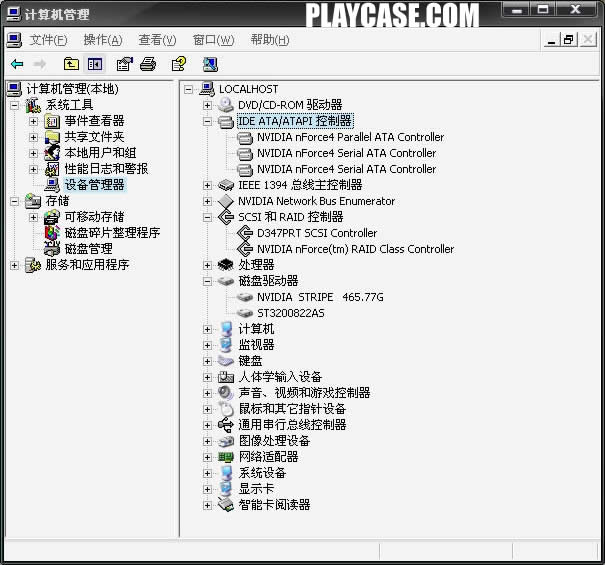The image size is (605, 565).
Task: Expand the 显示卡 node
Action: 207,489
